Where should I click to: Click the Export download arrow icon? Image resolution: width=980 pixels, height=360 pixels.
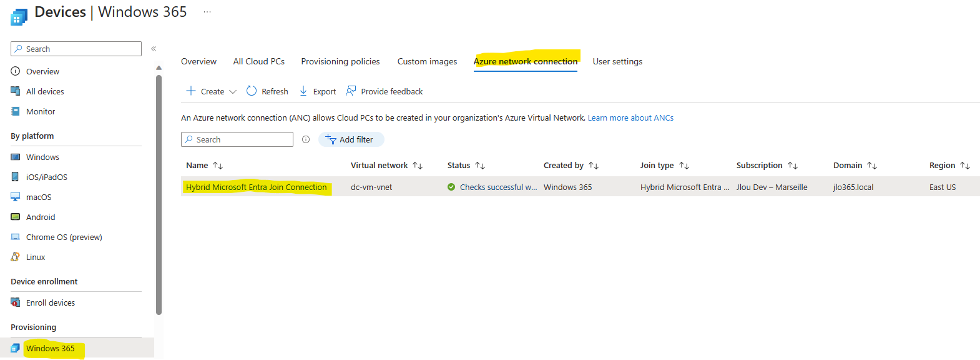(x=303, y=91)
